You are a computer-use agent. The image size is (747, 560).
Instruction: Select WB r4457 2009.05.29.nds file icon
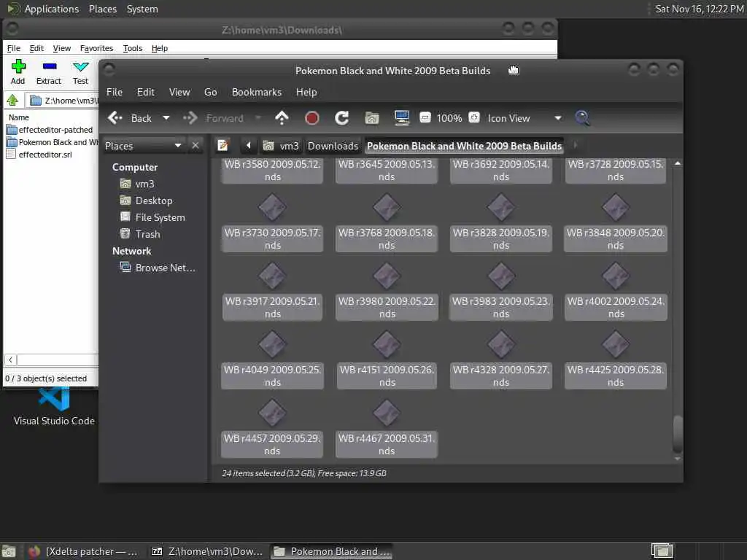coord(273,413)
